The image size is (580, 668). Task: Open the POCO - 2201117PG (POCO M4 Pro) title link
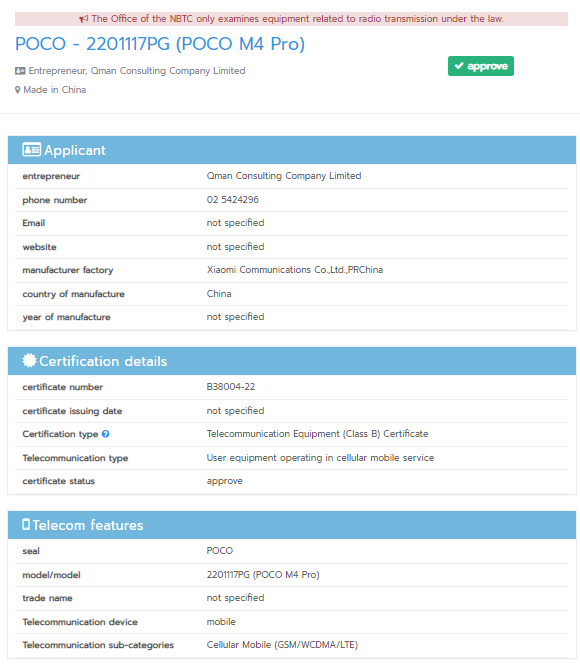pyautogui.click(x=160, y=43)
